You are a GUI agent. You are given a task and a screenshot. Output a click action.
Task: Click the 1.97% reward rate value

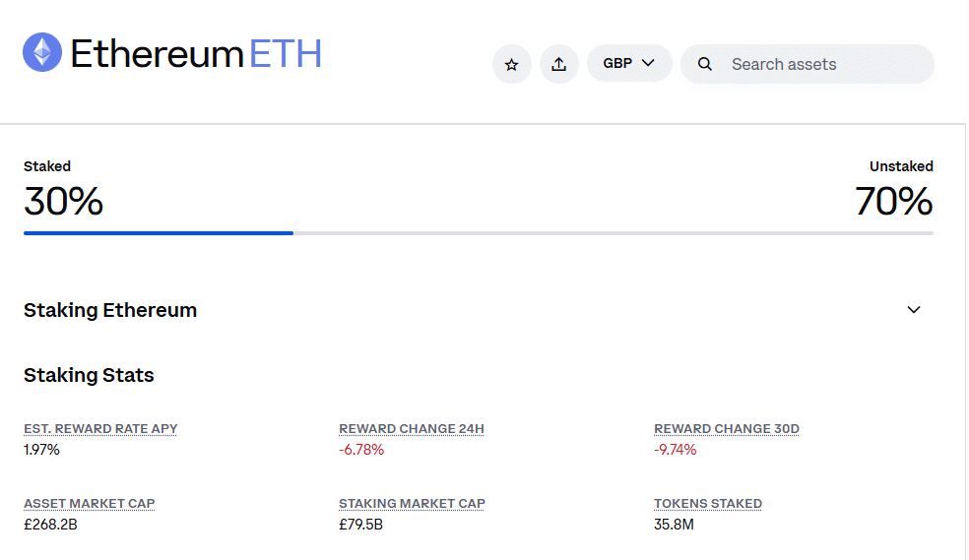click(x=41, y=450)
